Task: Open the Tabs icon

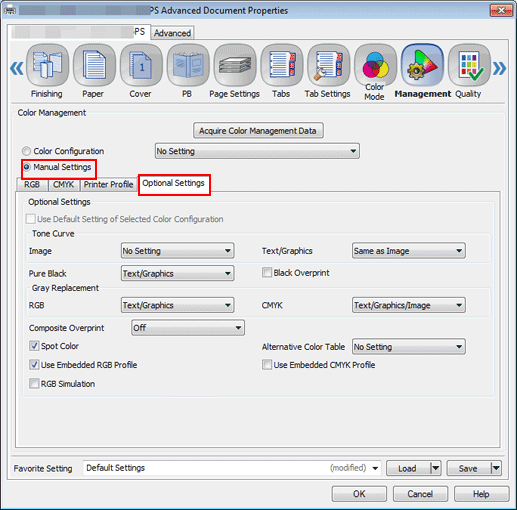Action: pos(282,65)
